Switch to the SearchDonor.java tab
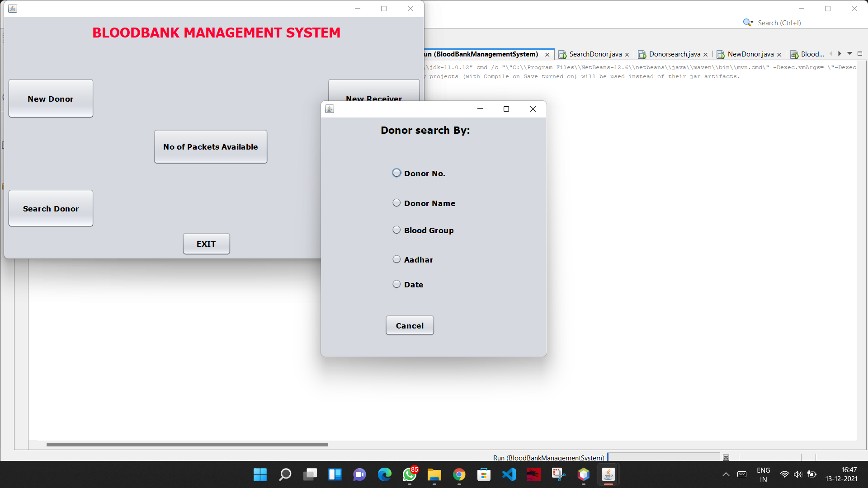 (595, 54)
